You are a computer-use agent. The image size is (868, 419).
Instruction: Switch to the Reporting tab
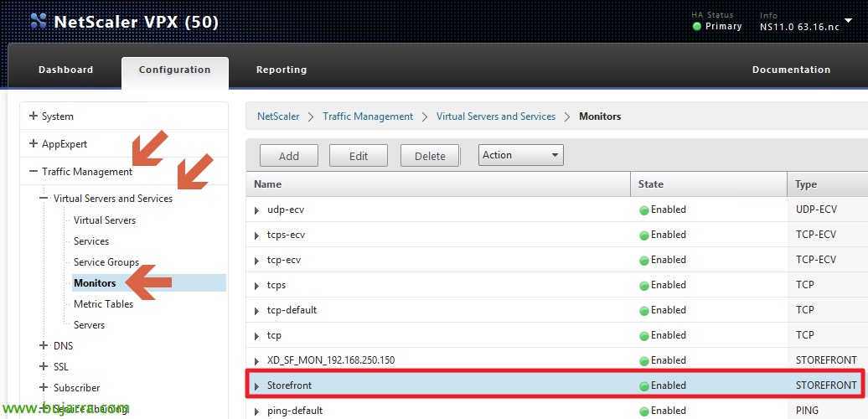pyautogui.click(x=282, y=70)
